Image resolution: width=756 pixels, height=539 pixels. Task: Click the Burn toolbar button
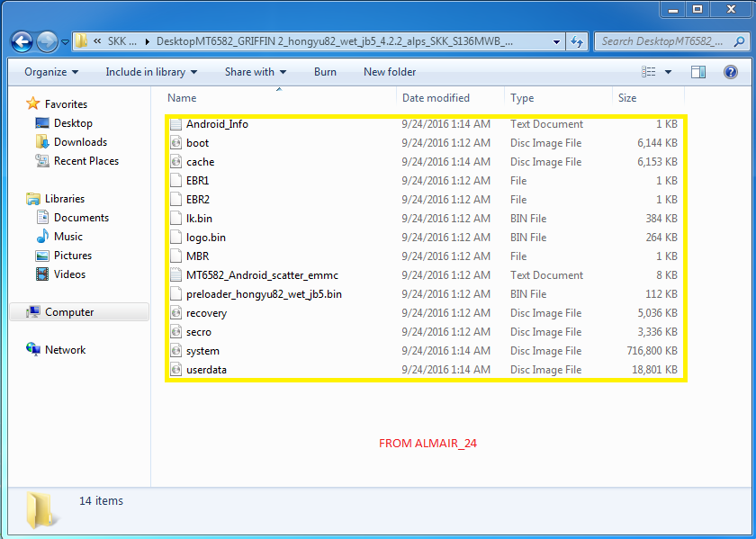pyautogui.click(x=325, y=72)
